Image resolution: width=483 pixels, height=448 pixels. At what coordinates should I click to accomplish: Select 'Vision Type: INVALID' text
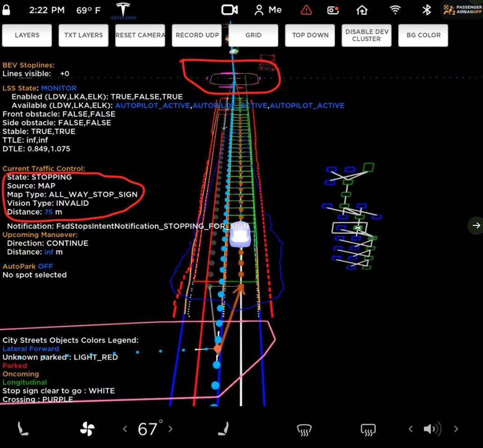[48, 203]
